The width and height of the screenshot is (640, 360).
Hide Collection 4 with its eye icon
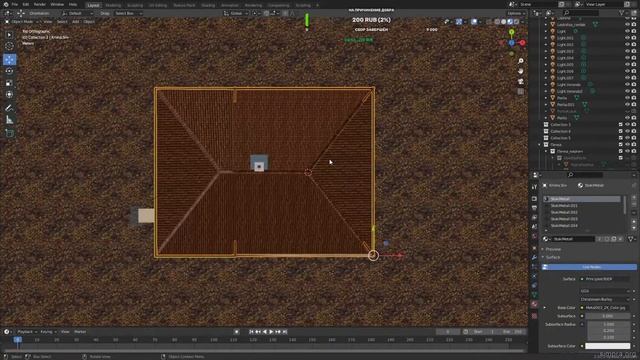coord(627,131)
